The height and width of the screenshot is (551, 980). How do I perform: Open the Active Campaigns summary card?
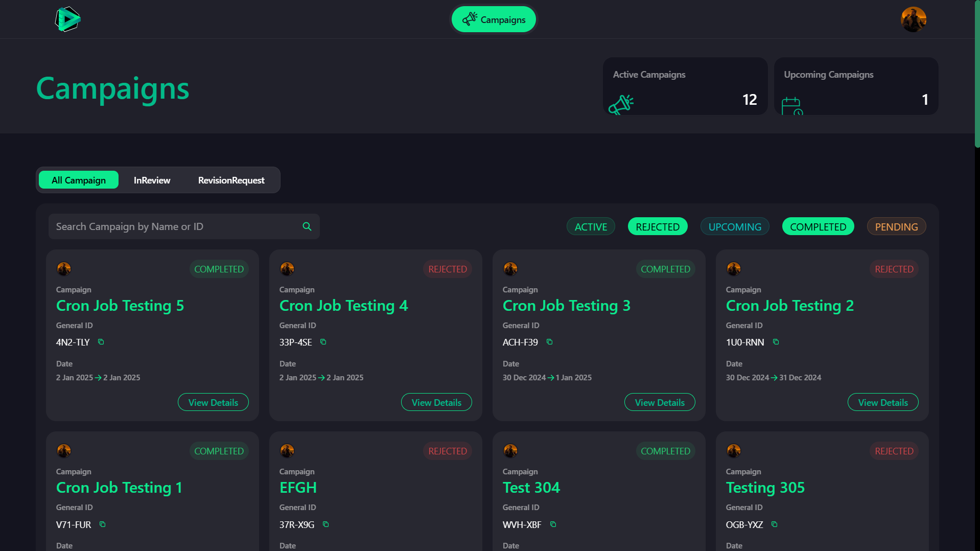(x=685, y=86)
